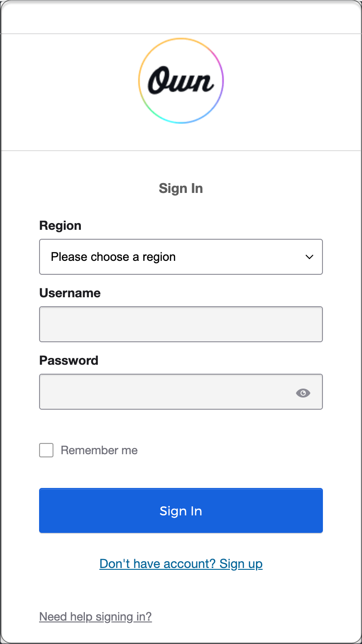Click the 'Please choose a region' placeholder text

coord(113,257)
